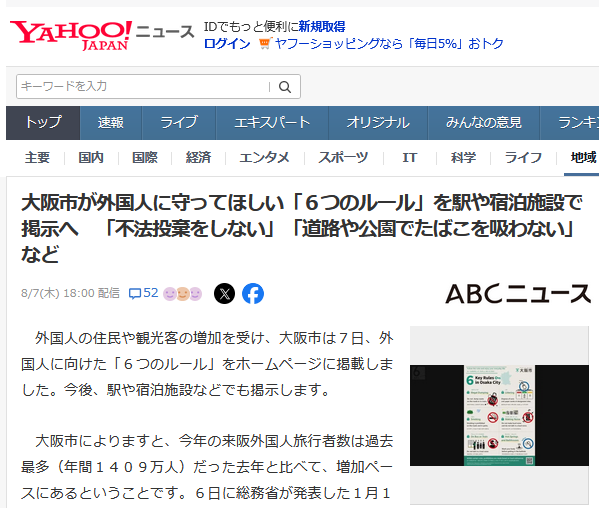This screenshot has width=599, height=508.
Task: Click the Yahoo! JAPAN logo
Action: click(71, 36)
